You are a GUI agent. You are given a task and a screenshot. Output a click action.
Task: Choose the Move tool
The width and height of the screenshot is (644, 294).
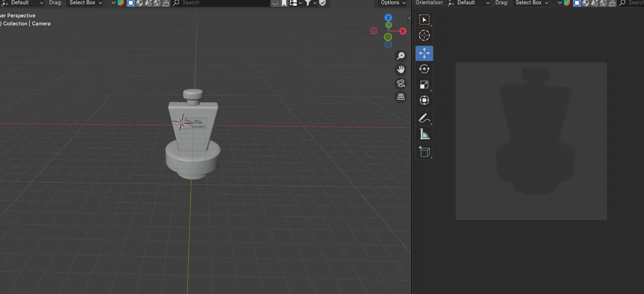click(424, 53)
